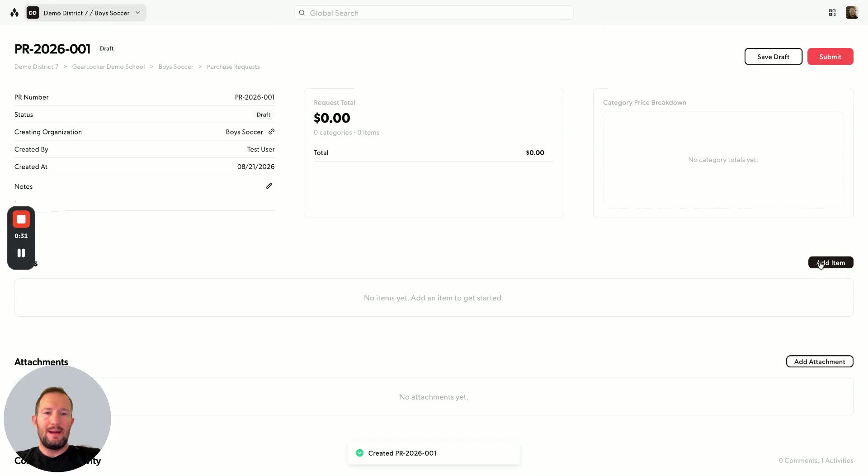This screenshot has height=476, width=868.
Task: Click the 'Created PR-2026-001' toast message
Action: pos(402,453)
